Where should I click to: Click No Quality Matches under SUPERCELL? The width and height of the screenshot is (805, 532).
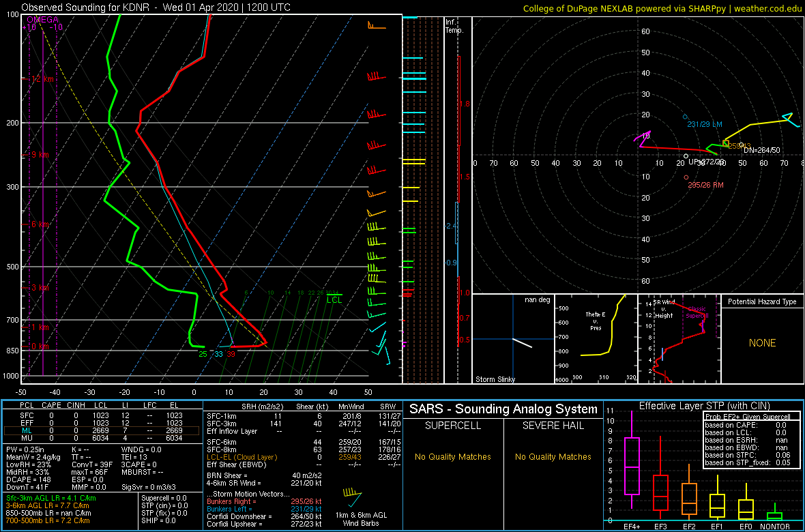coord(453,456)
